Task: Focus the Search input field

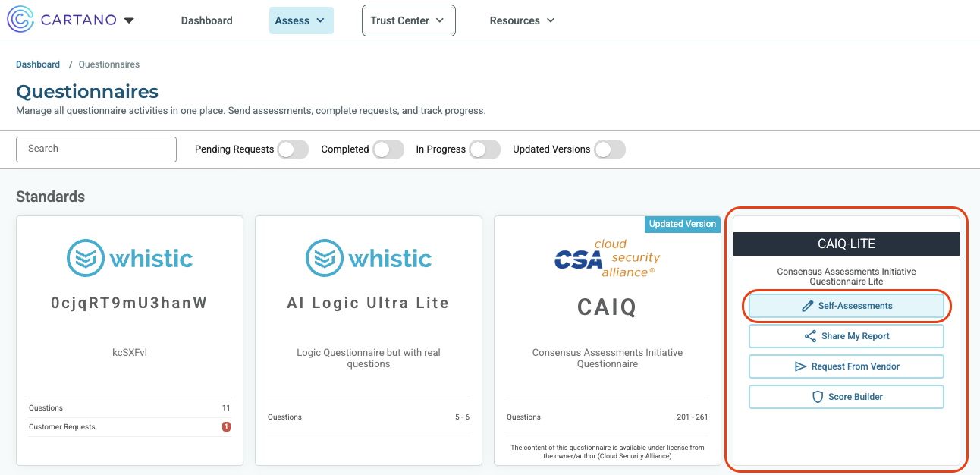Action: point(96,149)
